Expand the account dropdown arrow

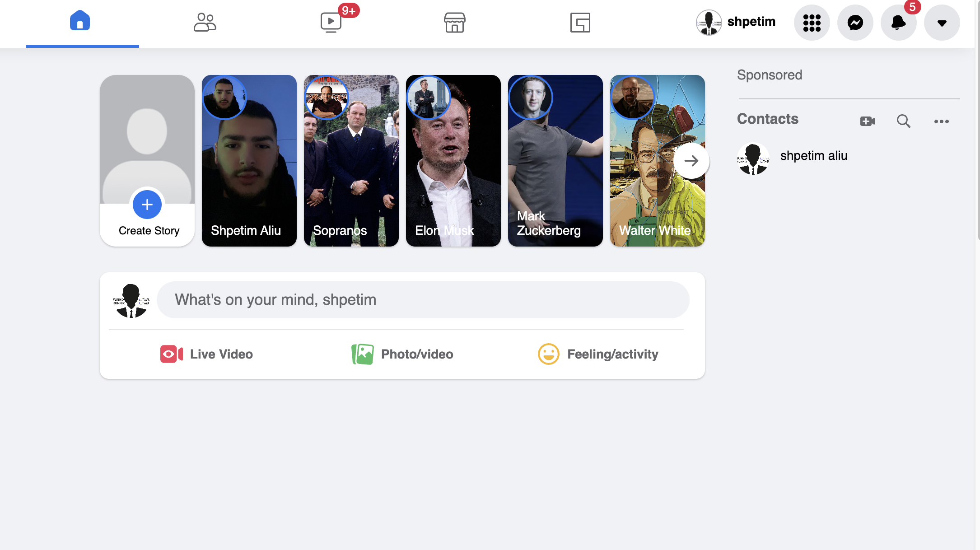942,23
